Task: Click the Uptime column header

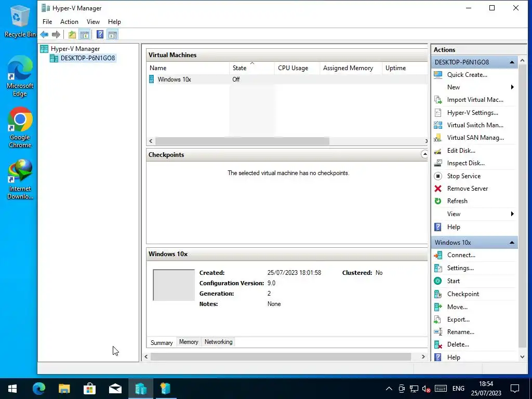Action: 404,68
